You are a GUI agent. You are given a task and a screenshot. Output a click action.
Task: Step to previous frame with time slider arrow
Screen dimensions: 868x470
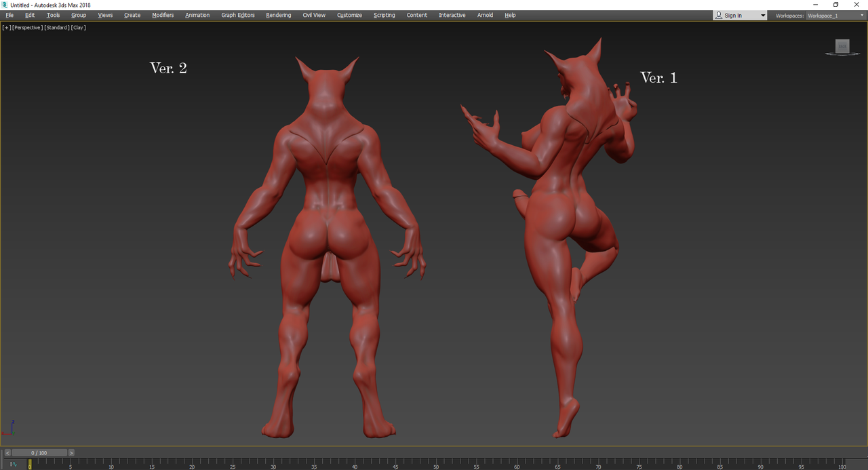point(7,452)
